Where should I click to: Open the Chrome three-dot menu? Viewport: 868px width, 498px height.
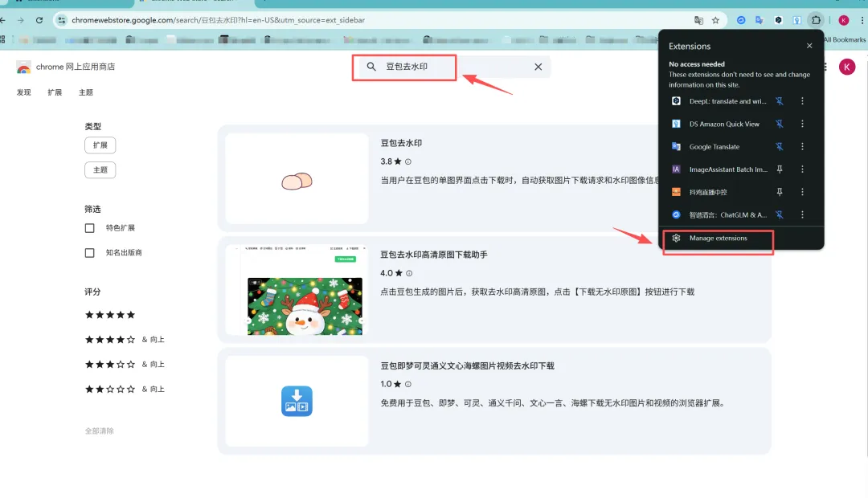click(x=862, y=20)
